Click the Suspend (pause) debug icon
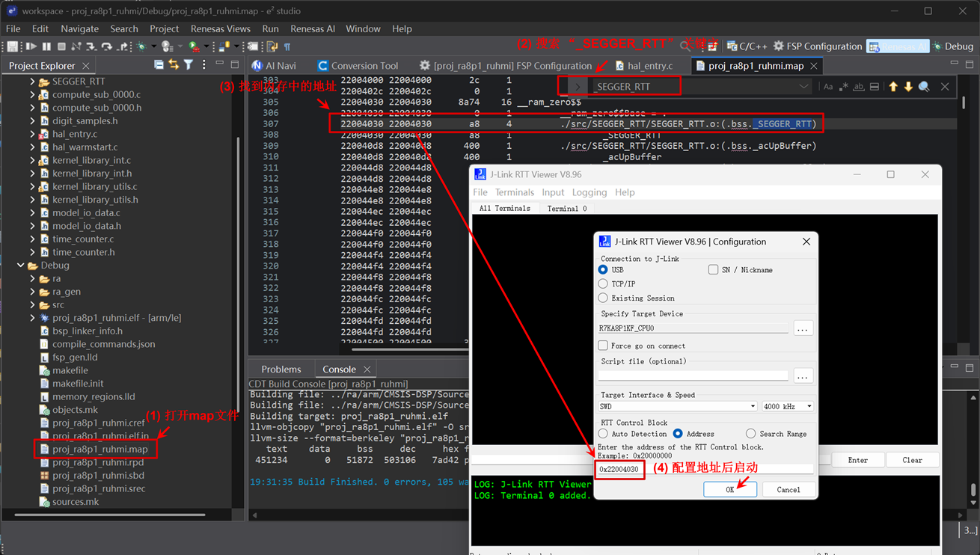The width and height of the screenshot is (980, 555). 46,46
